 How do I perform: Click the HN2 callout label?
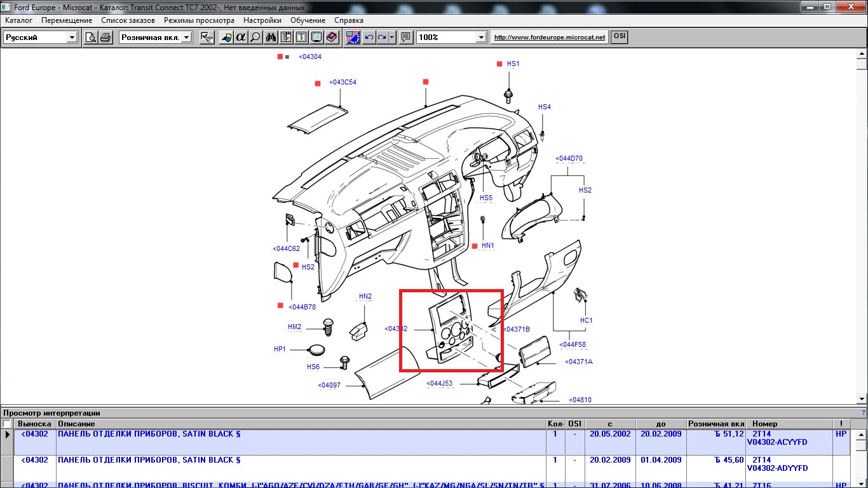365,297
